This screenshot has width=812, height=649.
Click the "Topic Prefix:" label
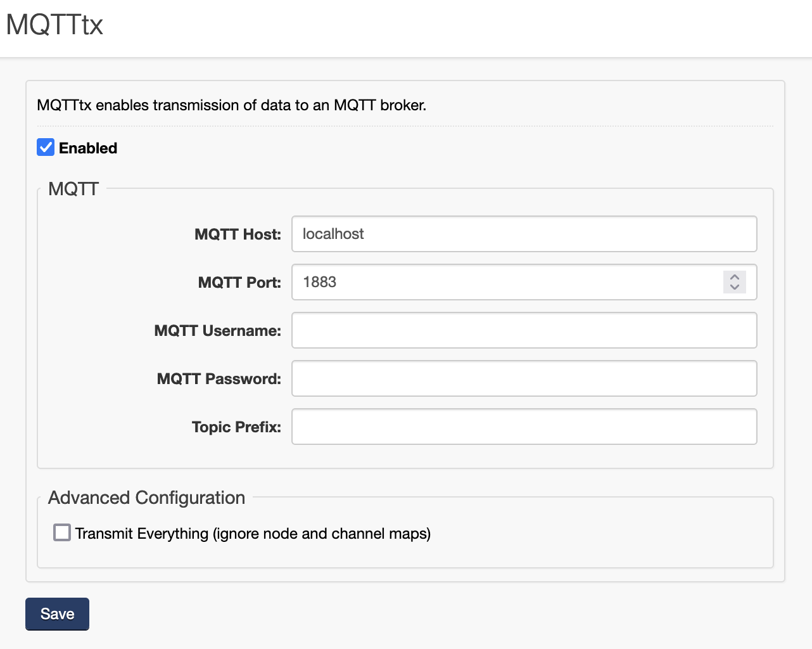tap(236, 427)
